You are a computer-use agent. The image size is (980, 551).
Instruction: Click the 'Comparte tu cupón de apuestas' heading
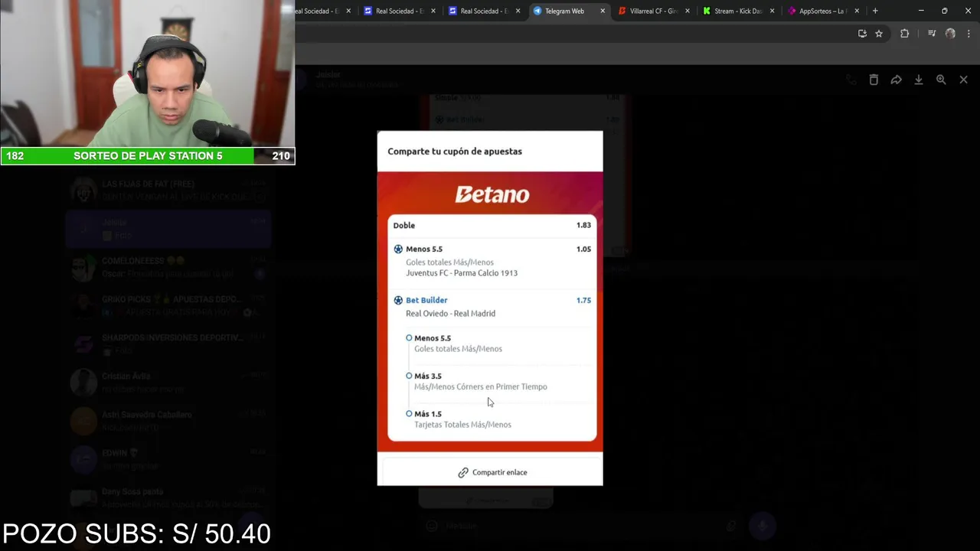click(455, 152)
